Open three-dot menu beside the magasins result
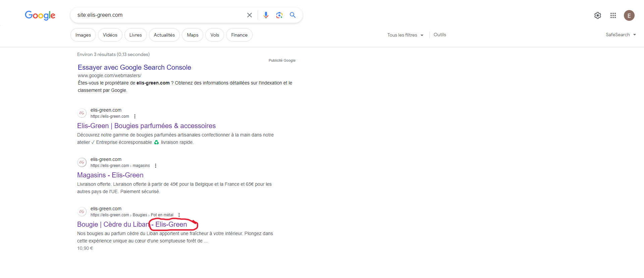Screen dimensions: 644x278 (x=156, y=166)
